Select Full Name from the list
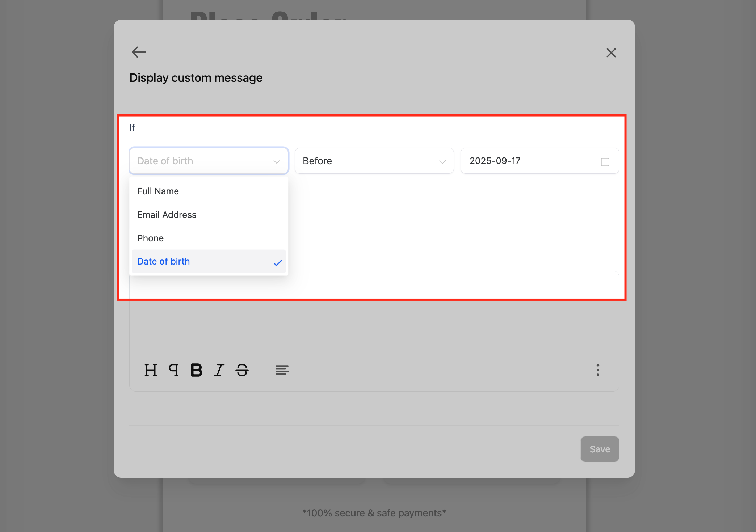This screenshot has width=756, height=532. tap(158, 191)
